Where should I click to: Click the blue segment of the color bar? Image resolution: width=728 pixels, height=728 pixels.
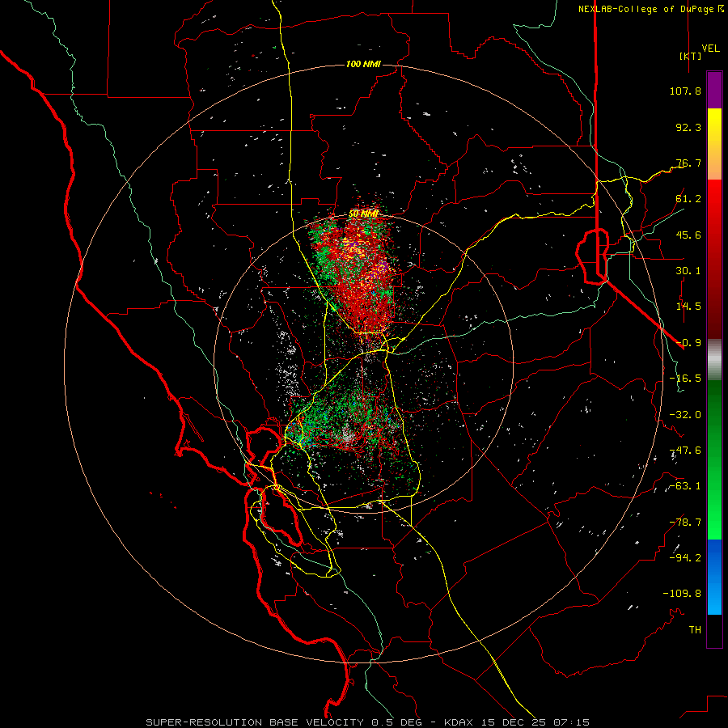click(x=714, y=577)
